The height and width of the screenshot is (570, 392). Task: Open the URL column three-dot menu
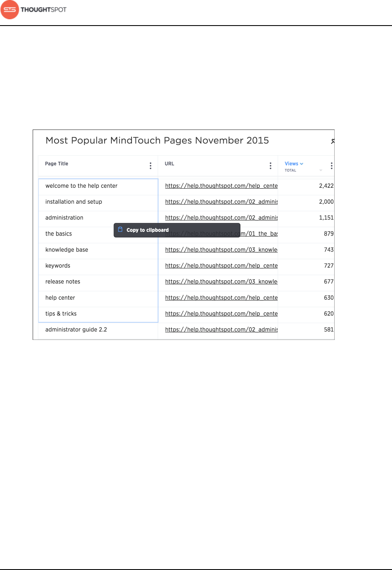coord(271,166)
